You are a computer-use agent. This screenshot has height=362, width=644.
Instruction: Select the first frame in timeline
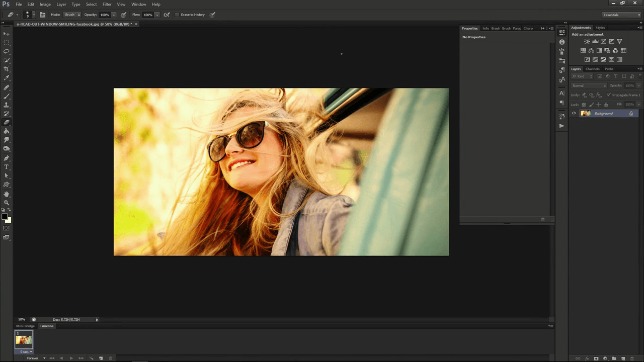(x=51, y=358)
